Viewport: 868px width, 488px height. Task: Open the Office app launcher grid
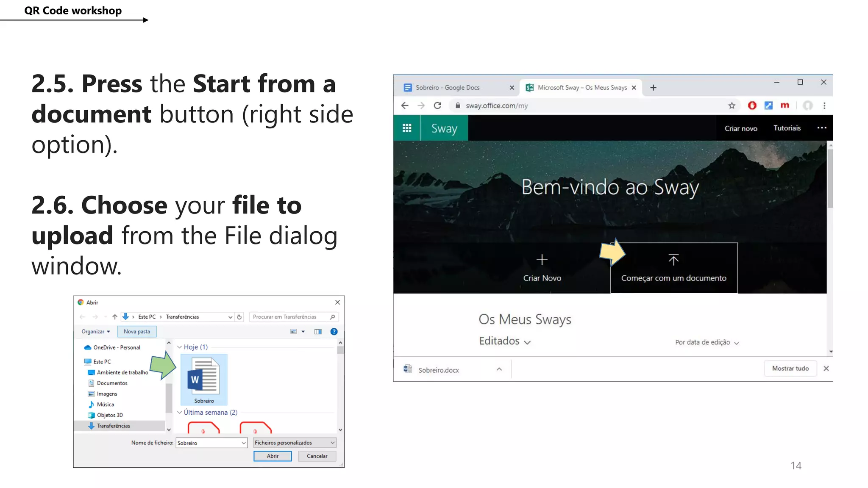[407, 128]
